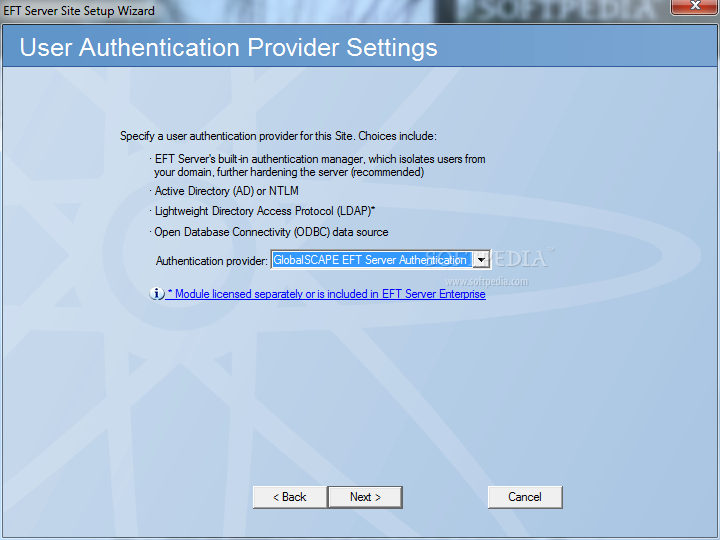This screenshot has width=720, height=540.
Task: Click the Lightweight Directory Access Protocol (LDAP) text
Action: pos(264,211)
